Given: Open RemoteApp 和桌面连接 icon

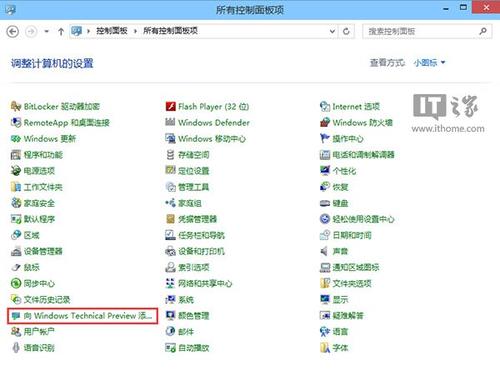Looking at the screenshot, I should (16, 122).
